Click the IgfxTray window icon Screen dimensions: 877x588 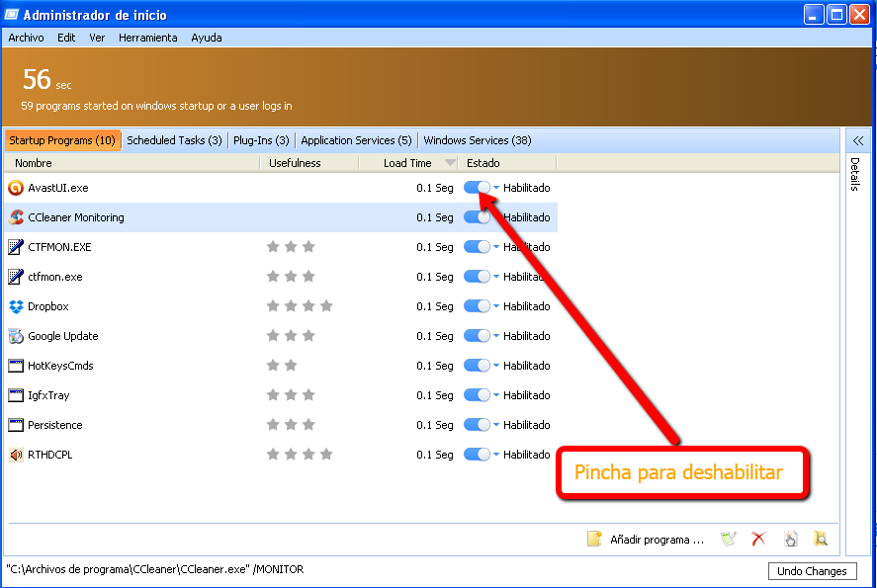(16, 395)
